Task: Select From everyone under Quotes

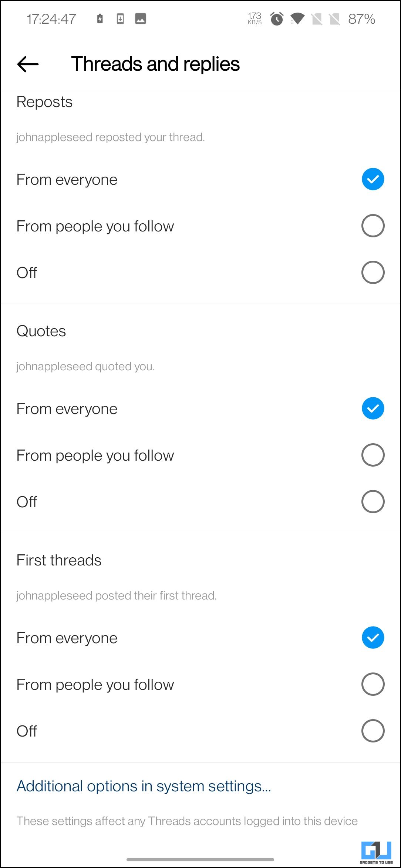Action: pos(373,408)
